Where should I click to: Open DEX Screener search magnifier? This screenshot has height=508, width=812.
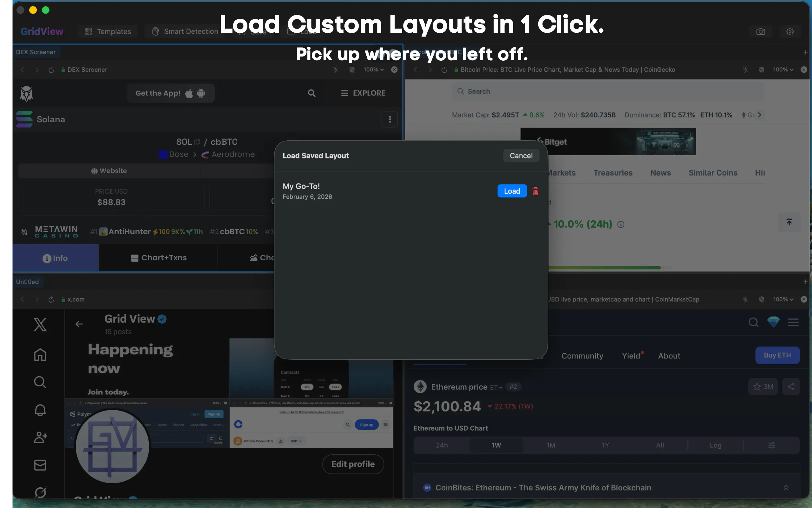311,93
